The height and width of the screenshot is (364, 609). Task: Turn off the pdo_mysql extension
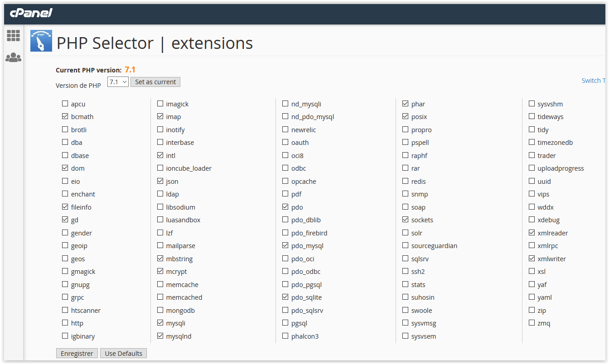(x=285, y=245)
